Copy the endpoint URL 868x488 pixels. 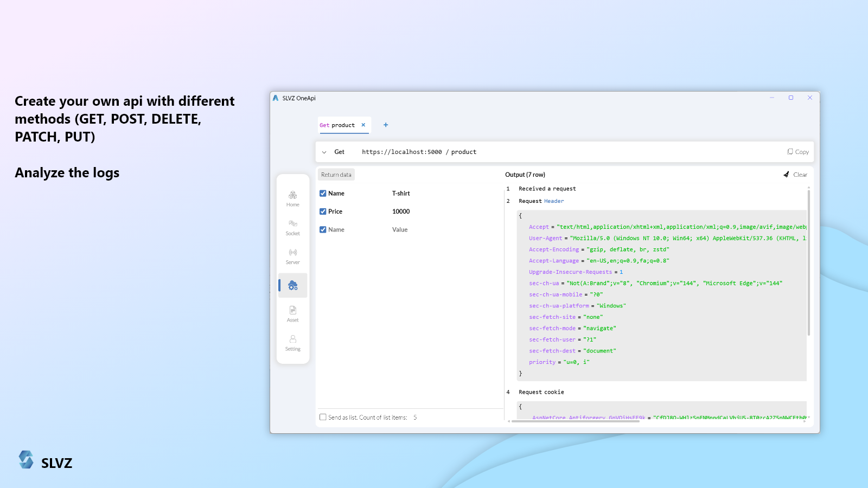tap(798, 152)
